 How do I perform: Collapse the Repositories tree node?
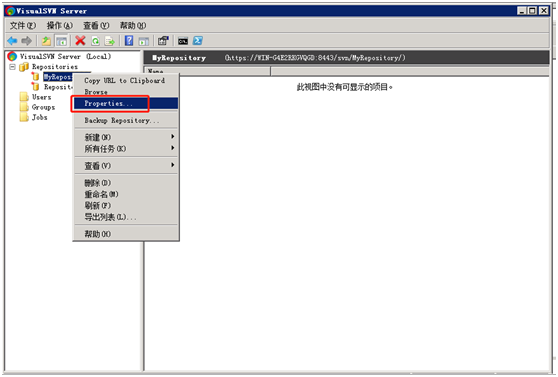12,67
